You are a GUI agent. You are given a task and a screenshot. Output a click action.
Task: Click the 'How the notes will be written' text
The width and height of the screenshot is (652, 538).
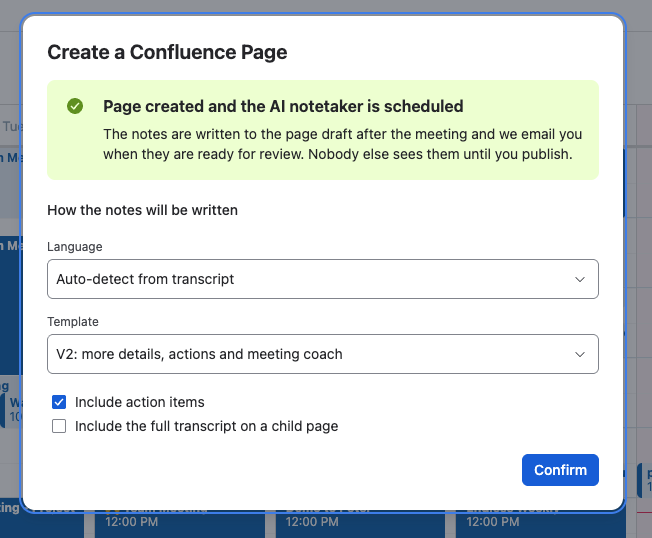143,210
